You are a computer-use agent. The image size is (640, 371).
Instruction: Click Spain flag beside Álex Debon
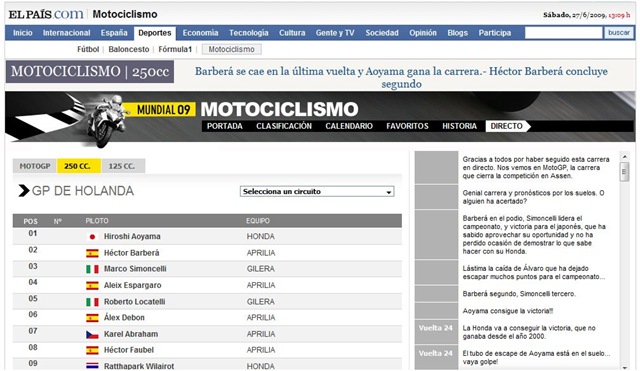[x=92, y=318]
